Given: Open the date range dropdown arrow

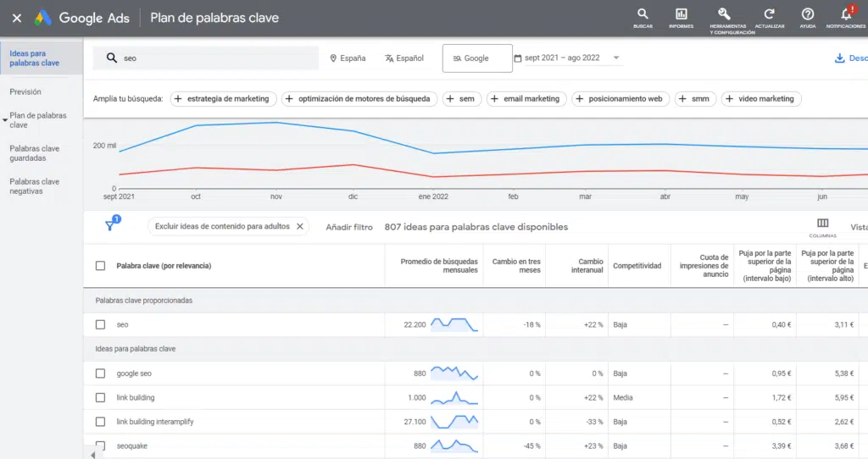Looking at the screenshot, I should (616, 58).
